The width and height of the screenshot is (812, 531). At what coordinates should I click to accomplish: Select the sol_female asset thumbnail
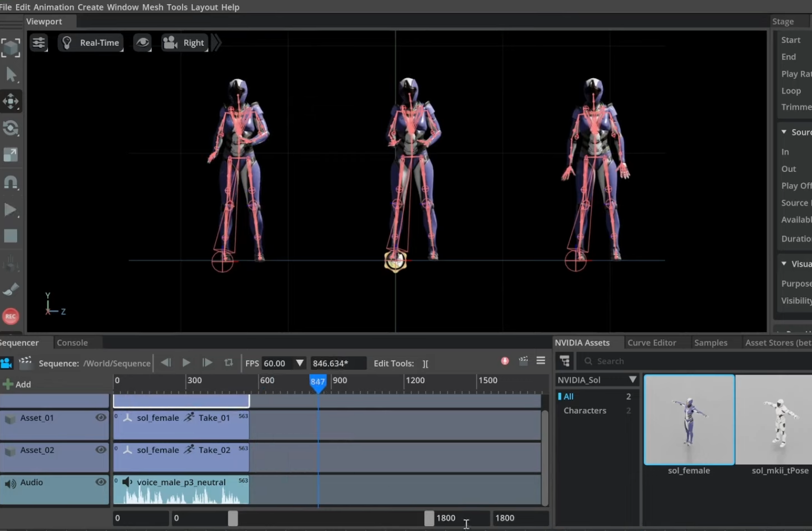click(689, 420)
